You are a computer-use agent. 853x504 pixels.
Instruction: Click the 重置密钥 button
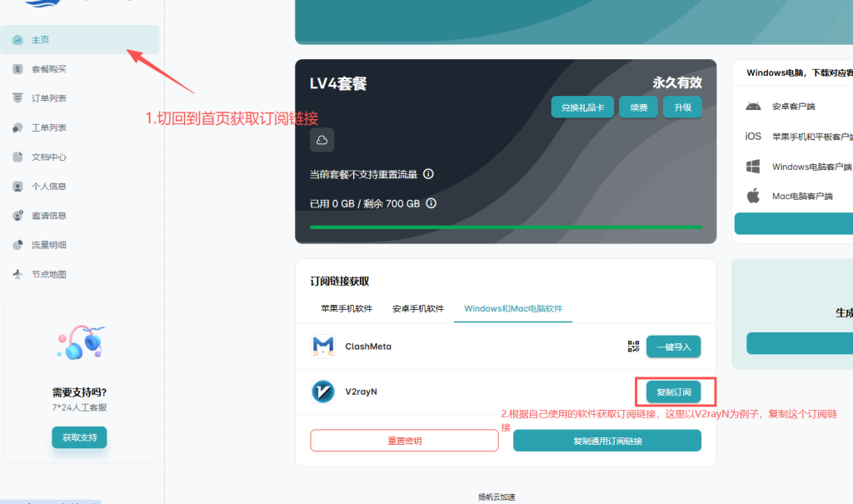[x=404, y=441]
